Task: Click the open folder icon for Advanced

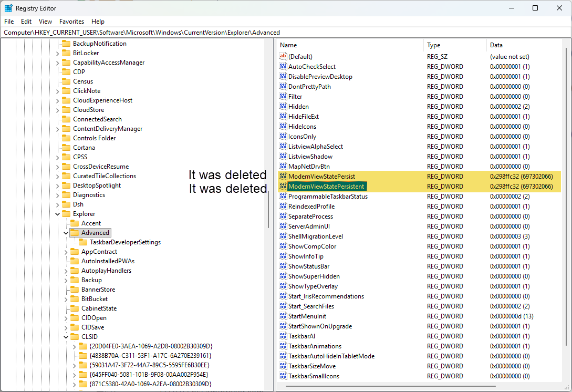Action: [75, 233]
